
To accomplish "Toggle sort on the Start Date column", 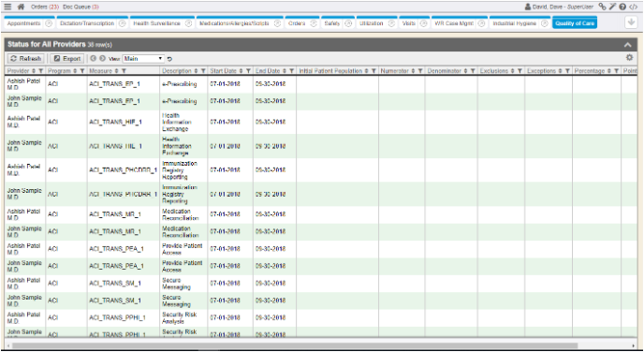I will point(241,71).
